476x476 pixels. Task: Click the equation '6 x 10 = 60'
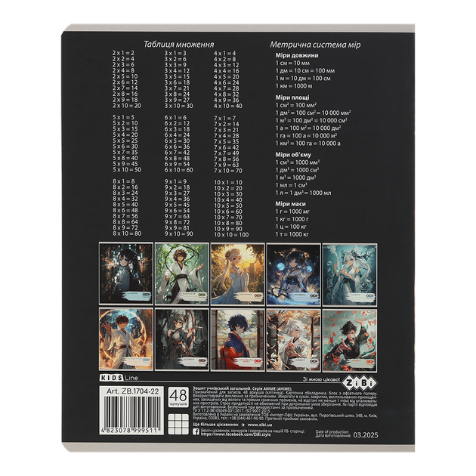click(179, 170)
